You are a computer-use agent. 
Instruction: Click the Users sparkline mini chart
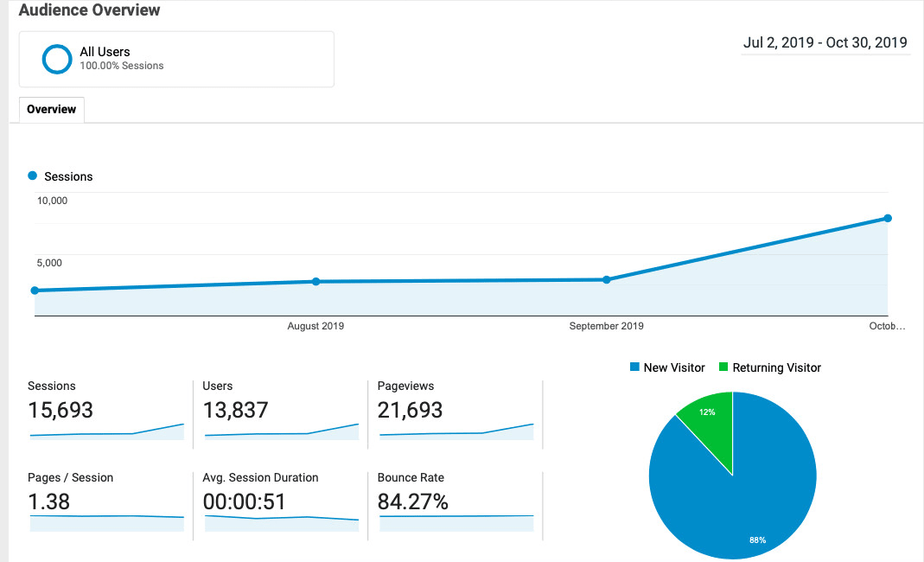point(281,432)
